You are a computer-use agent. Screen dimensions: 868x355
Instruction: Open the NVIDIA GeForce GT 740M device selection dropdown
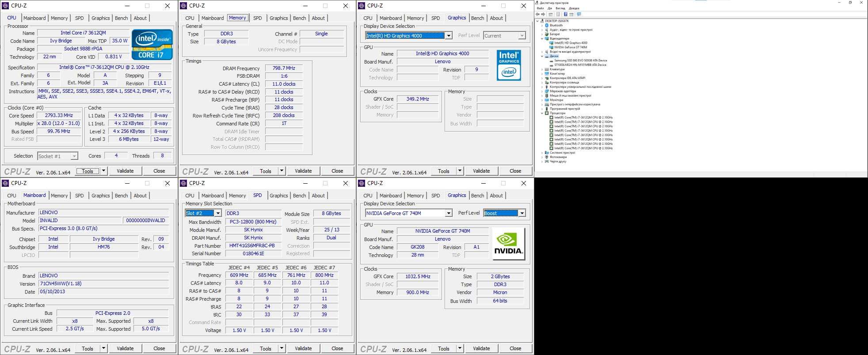449,213
